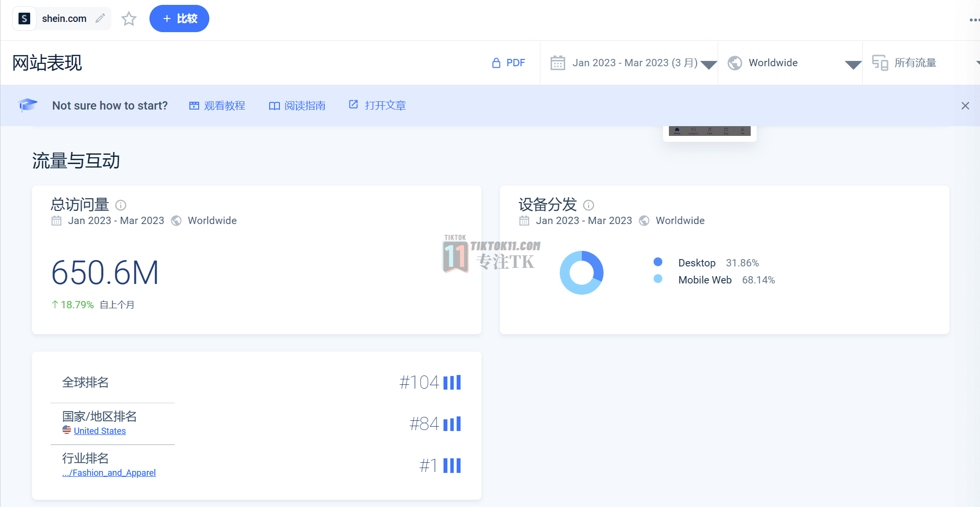
Task: Click the calendar icon under 总访问量
Action: [x=56, y=221]
